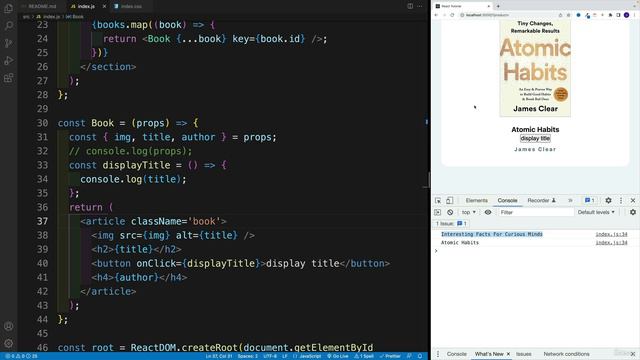Close the index.js editor tab
640x360 pixels.
104,6
